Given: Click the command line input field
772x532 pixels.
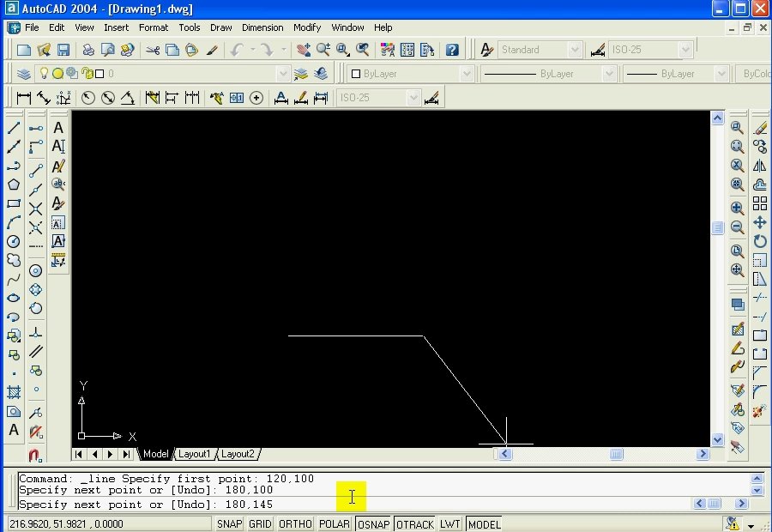Looking at the screenshot, I should (354, 505).
